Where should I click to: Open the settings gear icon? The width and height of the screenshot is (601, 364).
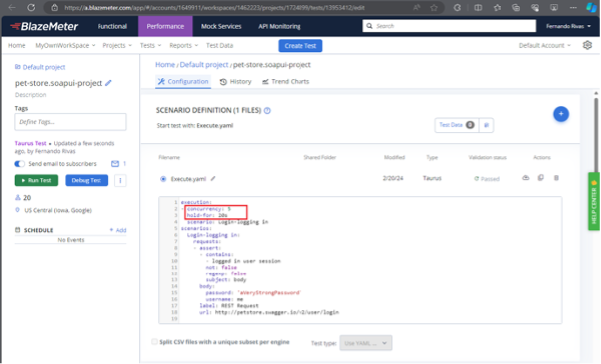[x=587, y=45]
